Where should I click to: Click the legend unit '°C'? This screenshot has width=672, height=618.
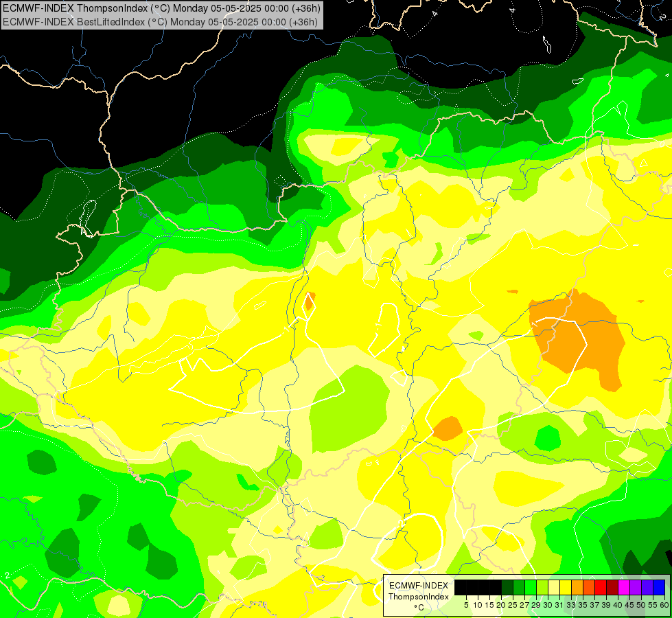coord(419,607)
